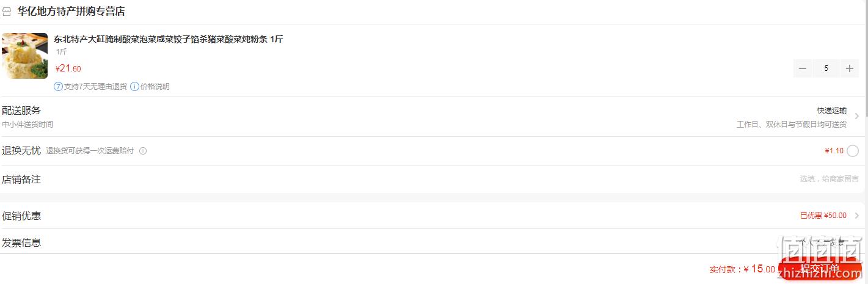Click the 快递运输 delivery method text
The height and width of the screenshot is (284, 868).
tap(832, 111)
